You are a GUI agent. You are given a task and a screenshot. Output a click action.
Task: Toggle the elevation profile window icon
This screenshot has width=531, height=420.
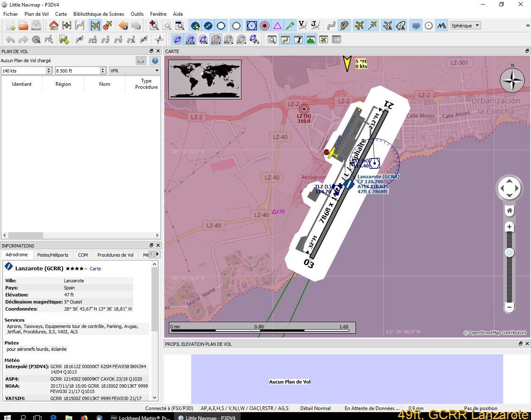pyautogui.click(x=311, y=40)
